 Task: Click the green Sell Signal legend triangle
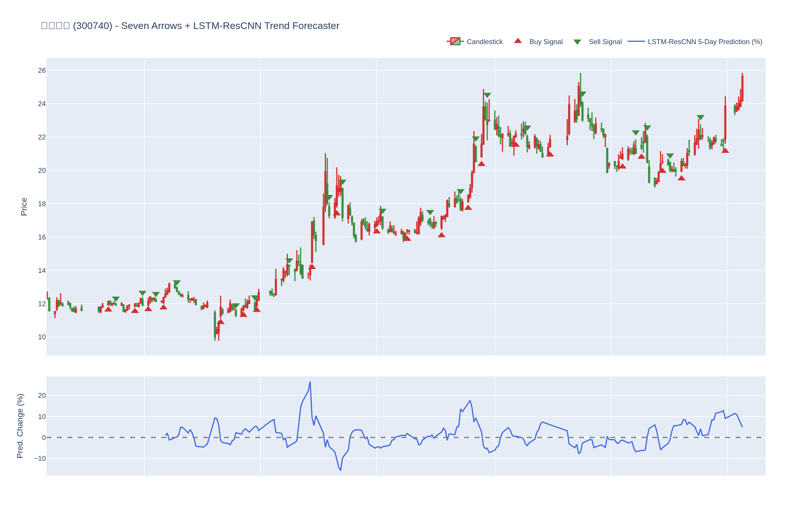[x=577, y=42]
